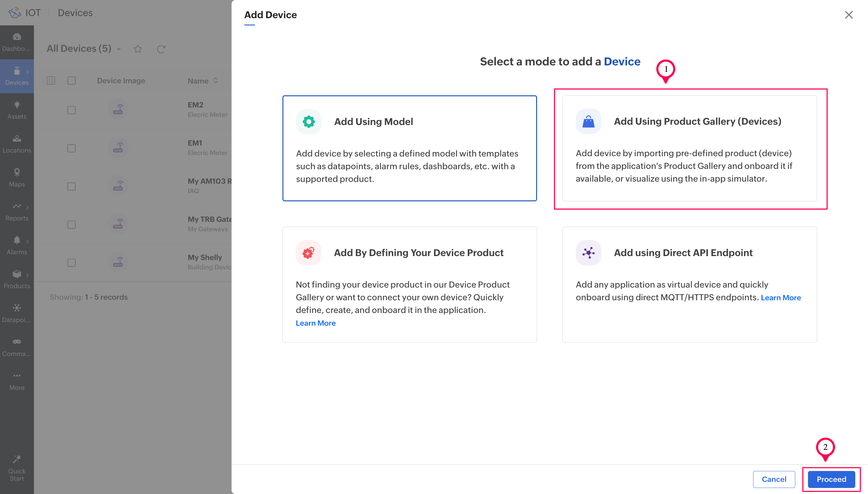The image size is (868, 494).
Task: Open the Locations sidebar icon
Action: tap(17, 138)
